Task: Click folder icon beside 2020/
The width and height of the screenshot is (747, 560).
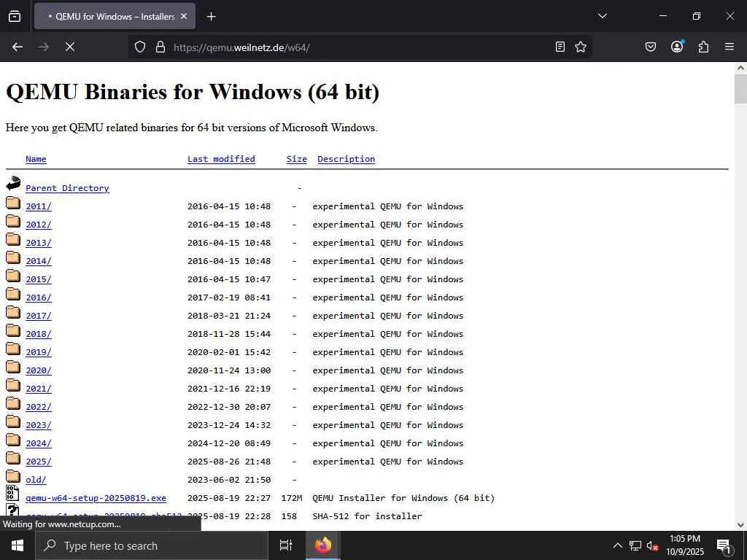Action: (13, 367)
